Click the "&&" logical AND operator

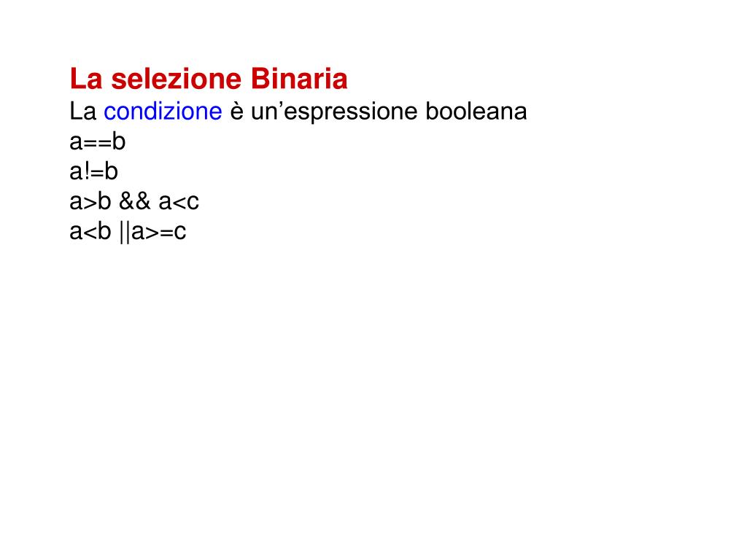point(135,201)
